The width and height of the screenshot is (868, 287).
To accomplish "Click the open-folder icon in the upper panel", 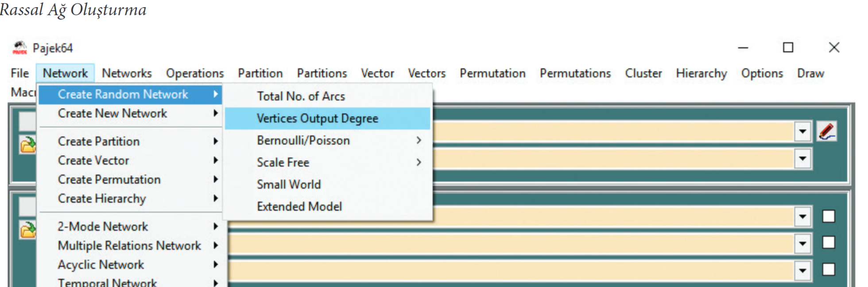I will tap(27, 145).
